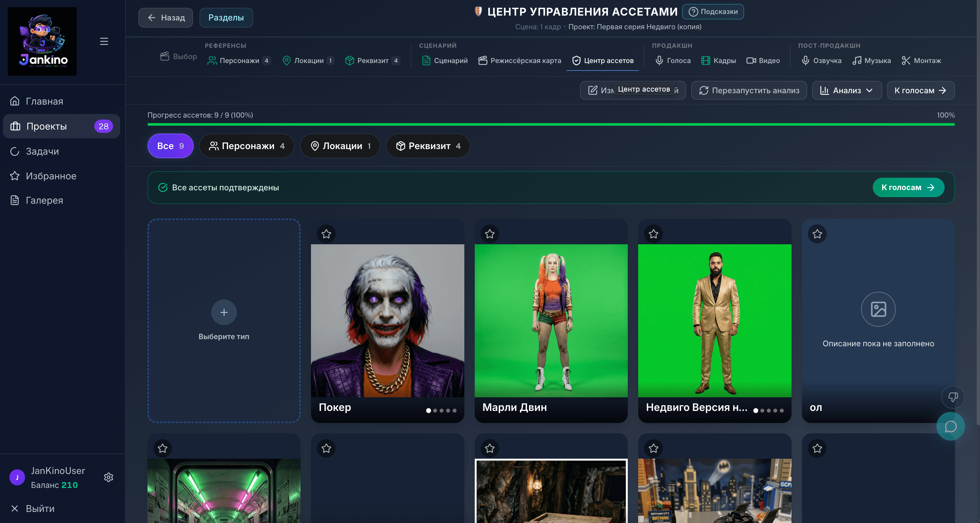Open Разделы sections menu
Image resolution: width=980 pixels, height=523 pixels.
226,18
